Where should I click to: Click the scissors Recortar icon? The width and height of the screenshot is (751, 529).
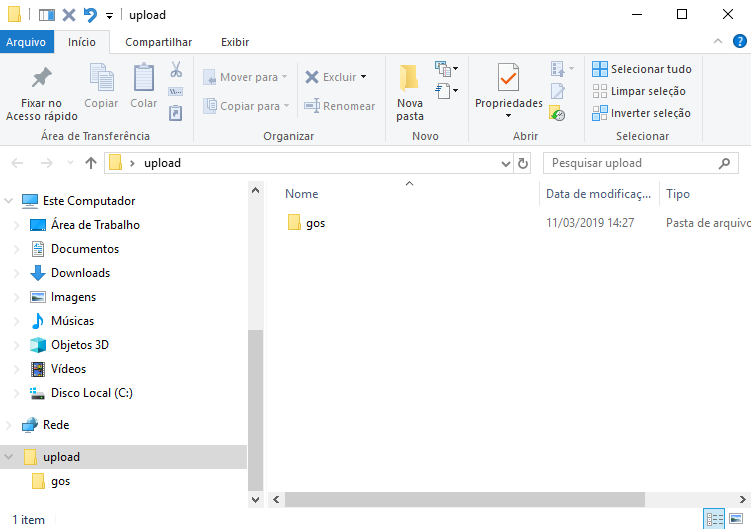[176, 69]
